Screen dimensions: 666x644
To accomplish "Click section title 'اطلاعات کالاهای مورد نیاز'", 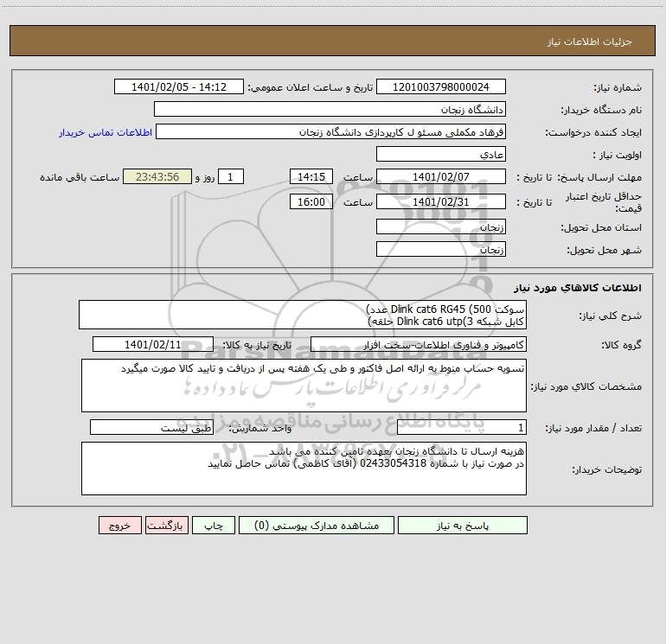I will point(578,288).
